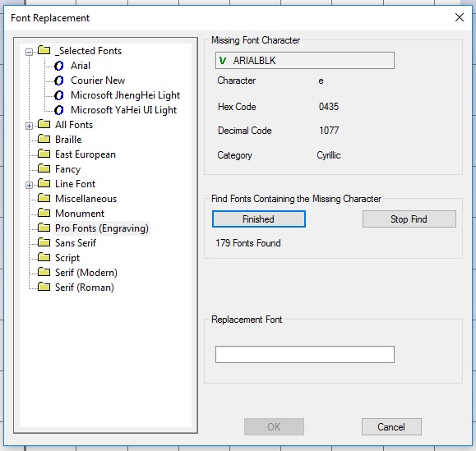Image resolution: width=476 pixels, height=451 pixels.
Task: Select Courier New in the tree
Action: [x=98, y=81]
